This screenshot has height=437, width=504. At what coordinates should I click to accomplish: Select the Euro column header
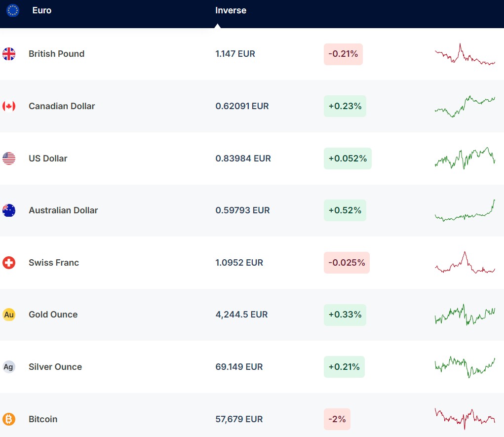41,10
